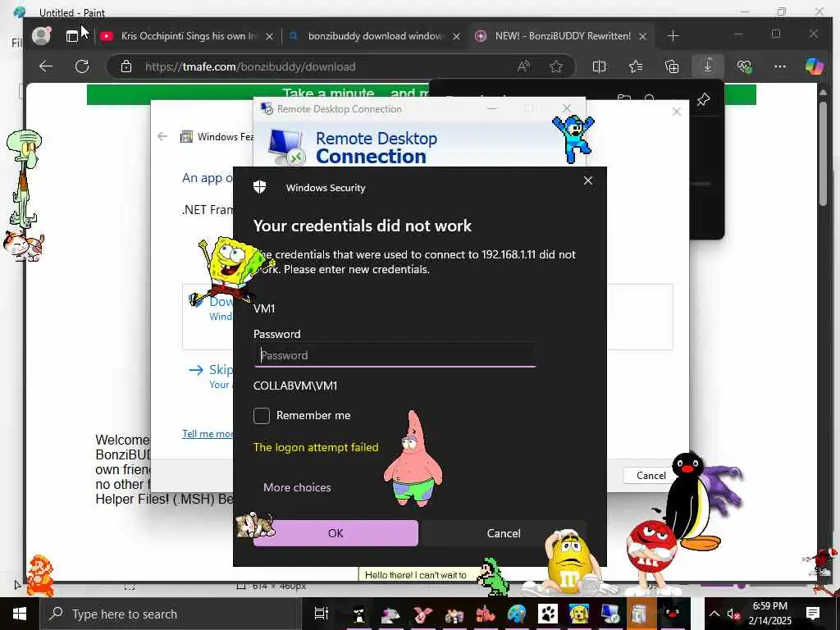The image size is (840, 630).
Task: Pin the Downloads flyout with pin icon
Action: (703, 99)
